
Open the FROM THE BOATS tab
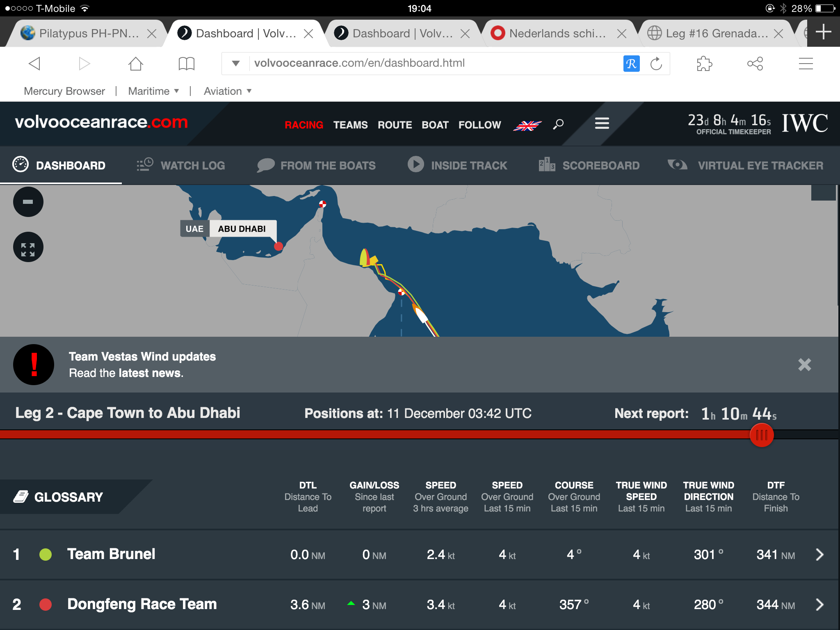click(x=316, y=165)
